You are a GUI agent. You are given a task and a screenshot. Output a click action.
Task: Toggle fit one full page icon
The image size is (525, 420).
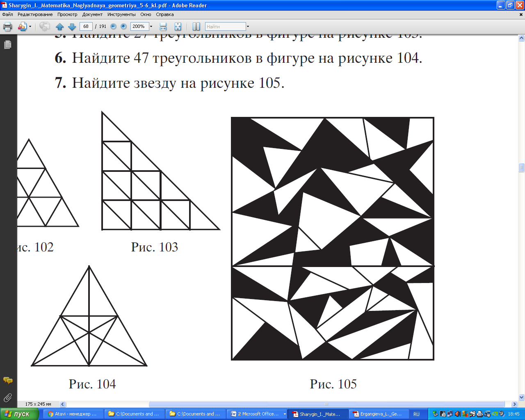pos(178,27)
